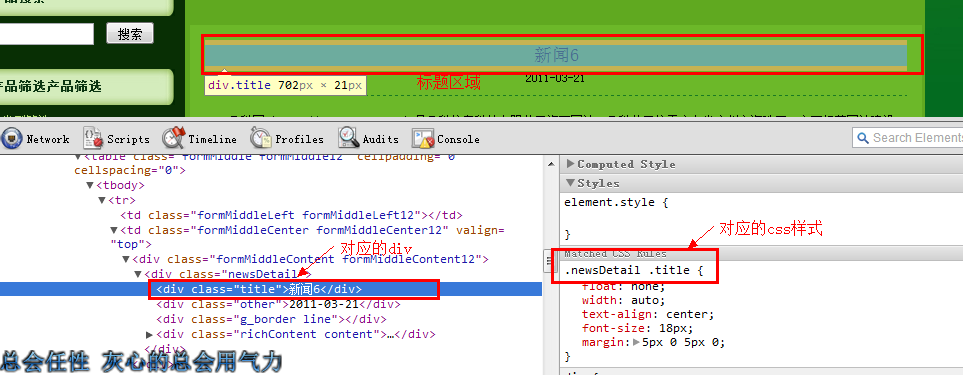Switch to the Profiles tab label
Viewport: 963px width, 375px height.
299,139
